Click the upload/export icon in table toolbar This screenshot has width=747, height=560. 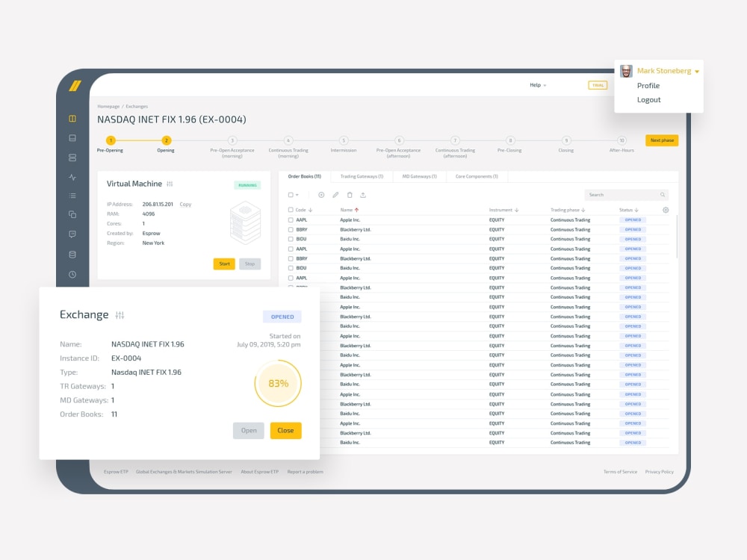(363, 195)
